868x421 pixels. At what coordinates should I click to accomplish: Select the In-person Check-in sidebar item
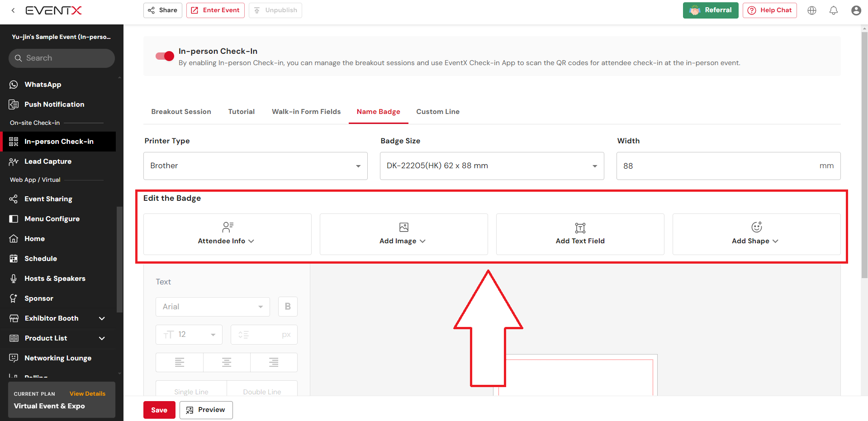coord(59,142)
